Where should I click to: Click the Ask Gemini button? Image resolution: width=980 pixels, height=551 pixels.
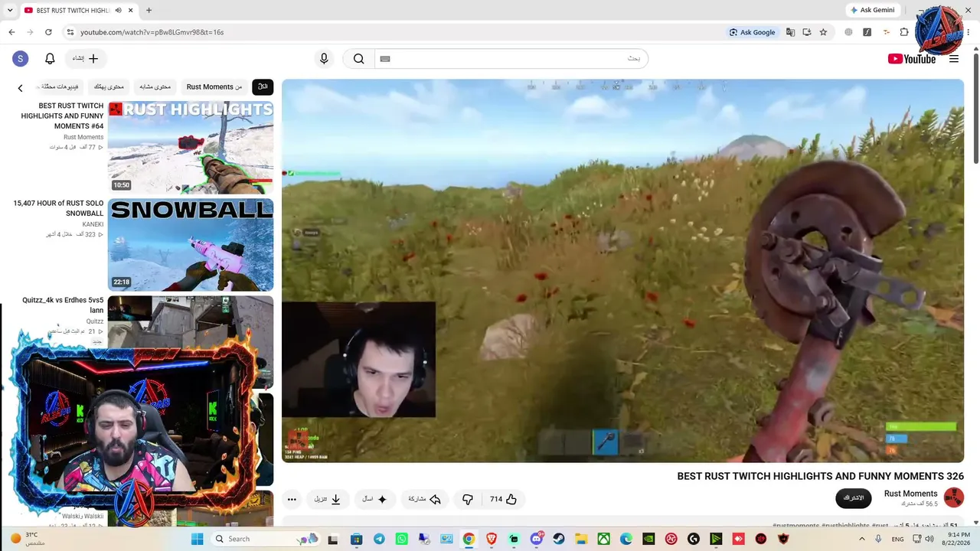(x=873, y=11)
